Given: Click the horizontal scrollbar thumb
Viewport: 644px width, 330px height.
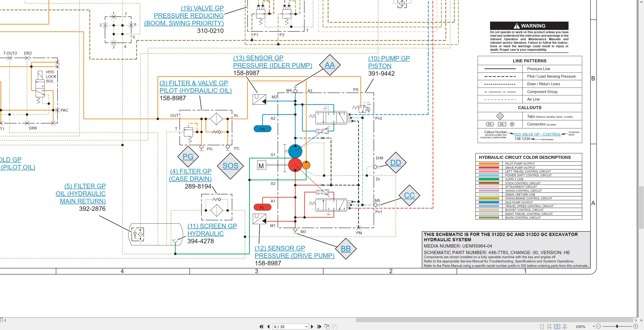Looking at the screenshot, I should click(x=495, y=320).
